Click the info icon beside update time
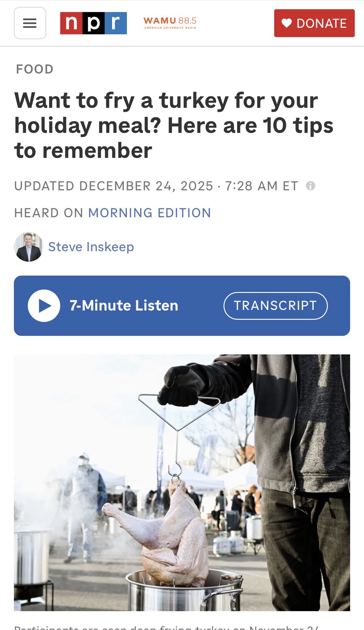The image size is (364, 630). pos(310,186)
